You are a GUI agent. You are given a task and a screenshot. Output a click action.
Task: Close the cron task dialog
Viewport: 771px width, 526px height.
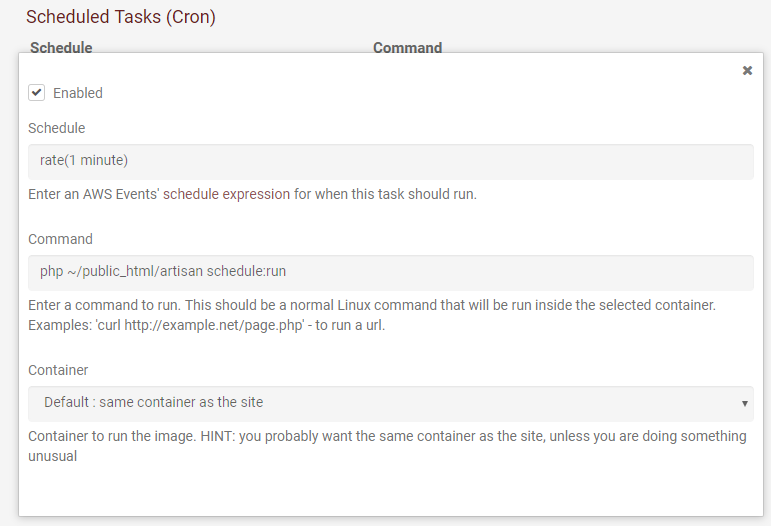pyautogui.click(x=747, y=71)
